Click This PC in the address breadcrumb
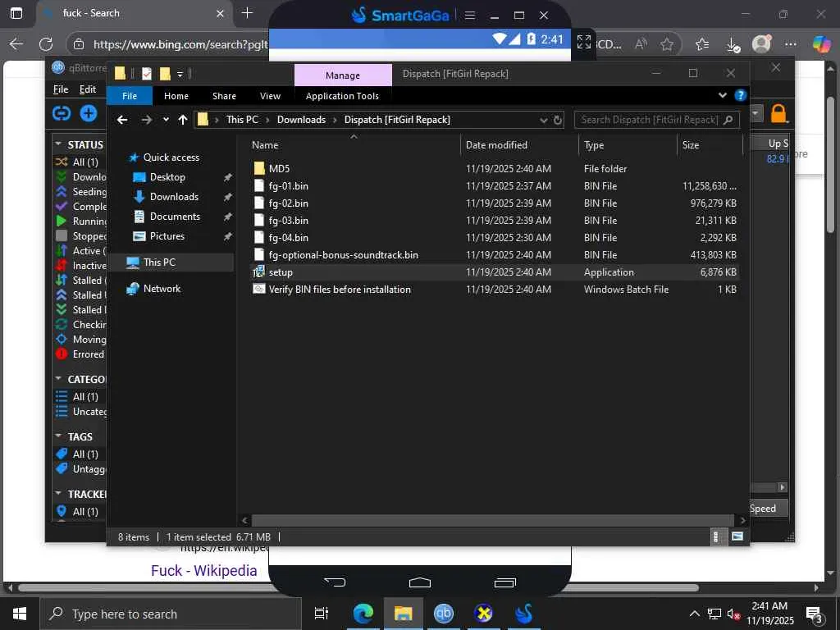This screenshot has width=840, height=630. pyautogui.click(x=242, y=120)
